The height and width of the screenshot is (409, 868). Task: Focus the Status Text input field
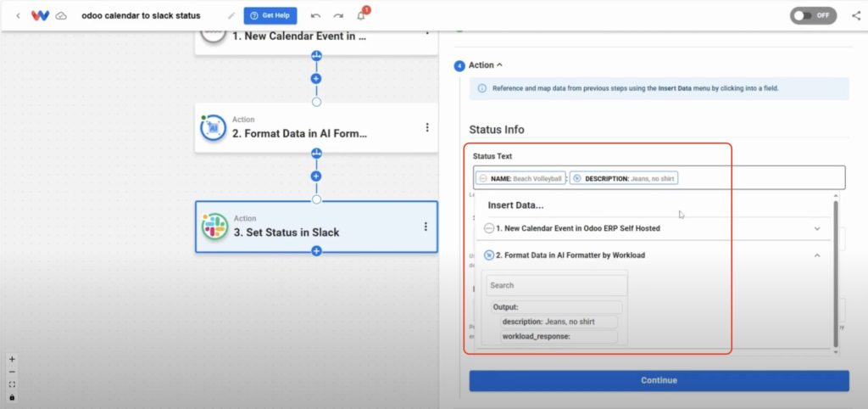(x=659, y=178)
